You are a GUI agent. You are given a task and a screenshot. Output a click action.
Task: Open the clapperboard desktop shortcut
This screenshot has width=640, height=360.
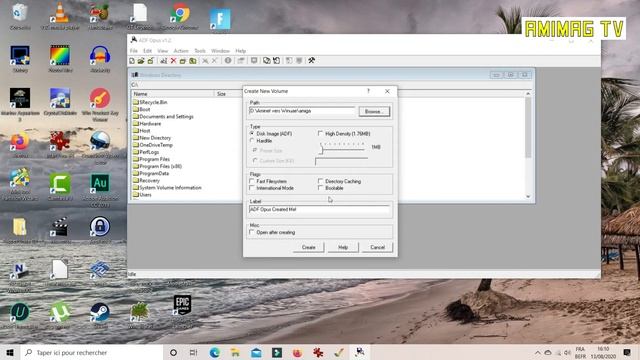click(60, 230)
